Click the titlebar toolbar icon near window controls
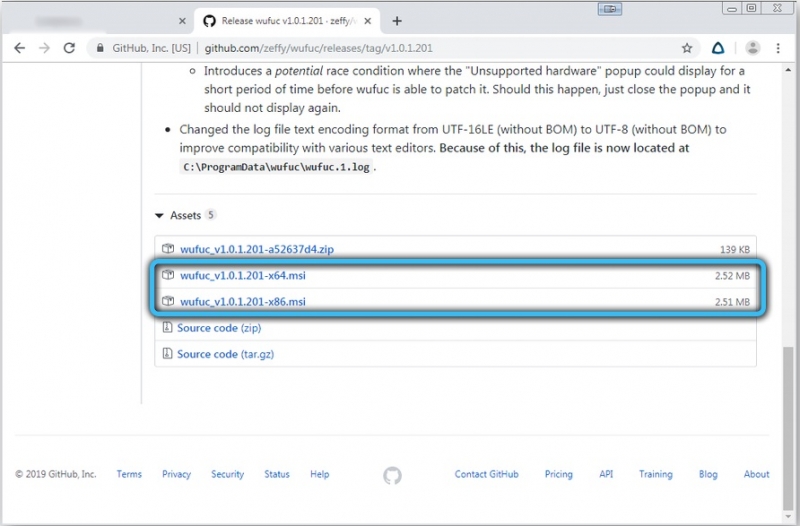The width and height of the screenshot is (800, 526). (610, 9)
